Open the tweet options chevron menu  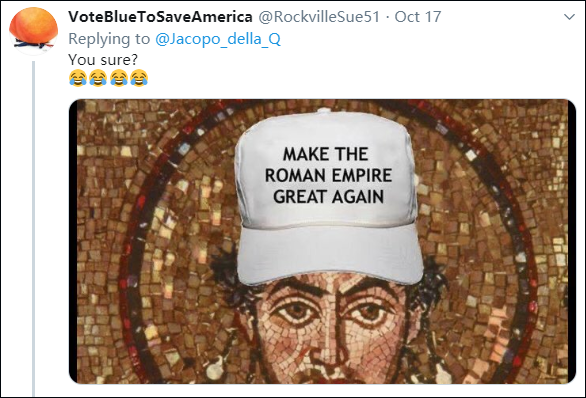(569, 17)
